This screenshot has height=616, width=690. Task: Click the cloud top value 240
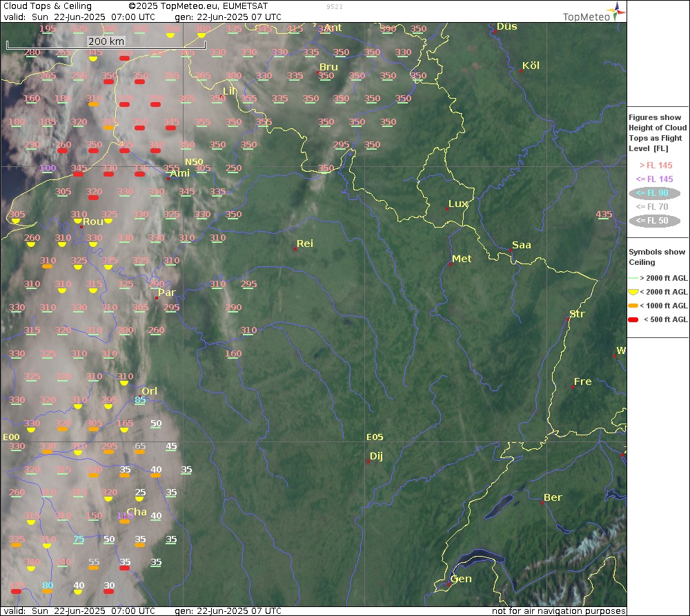coord(63,562)
